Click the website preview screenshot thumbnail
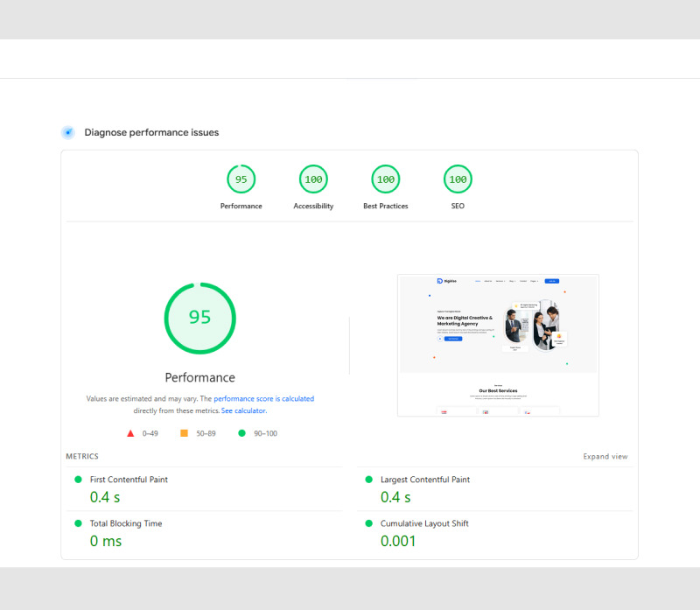 498,343
